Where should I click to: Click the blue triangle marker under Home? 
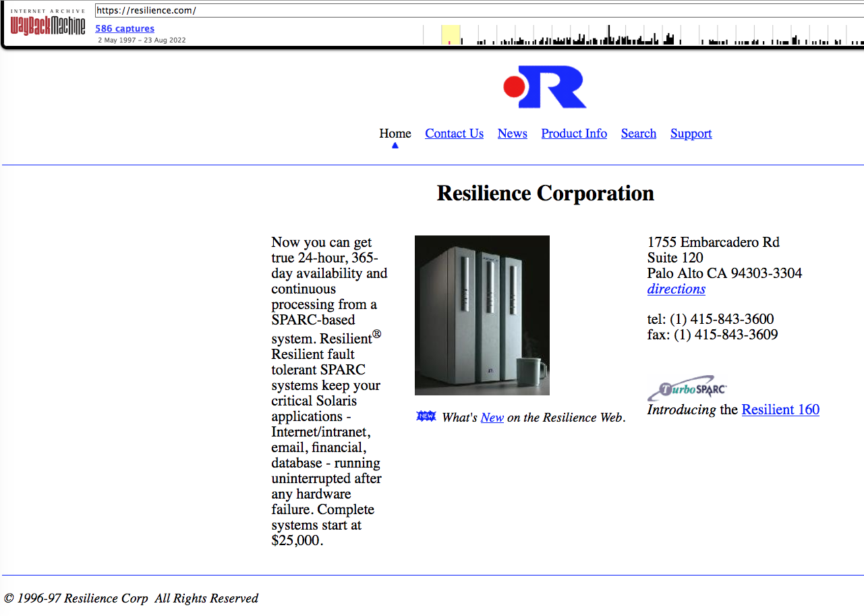[x=395, y=145]
